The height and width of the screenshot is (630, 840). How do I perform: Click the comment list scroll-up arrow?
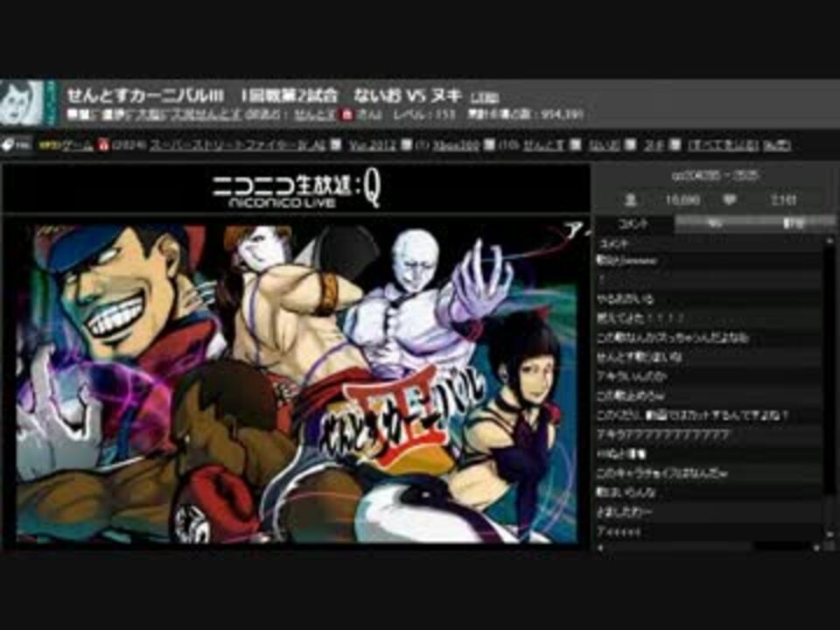[x=829, y=241]
